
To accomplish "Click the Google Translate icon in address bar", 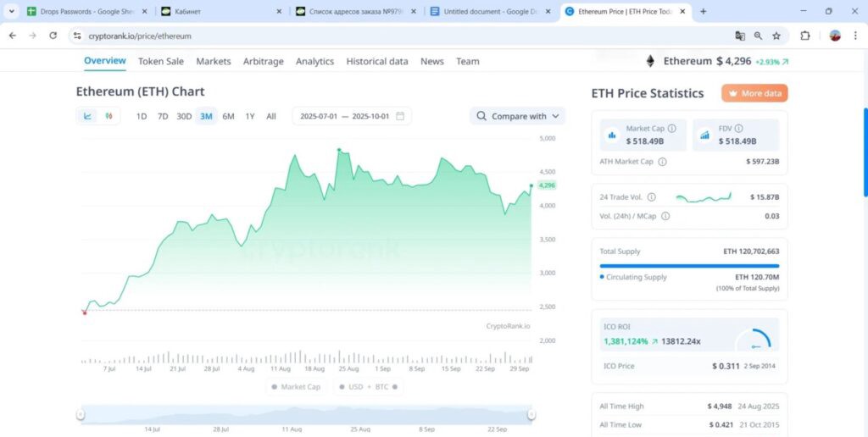I will tap(740, 36).
